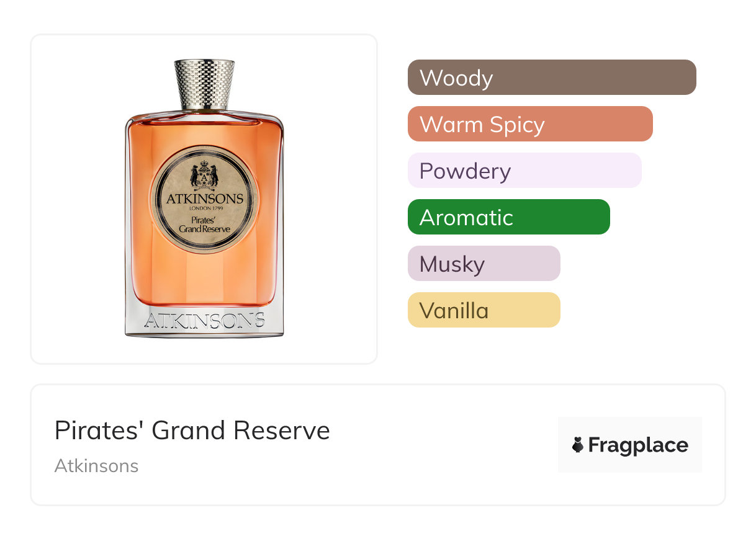This screenshot has width=756, height=536.
Task: Click the Atkinsons brand name subtitle
Action: pos(97,466)
